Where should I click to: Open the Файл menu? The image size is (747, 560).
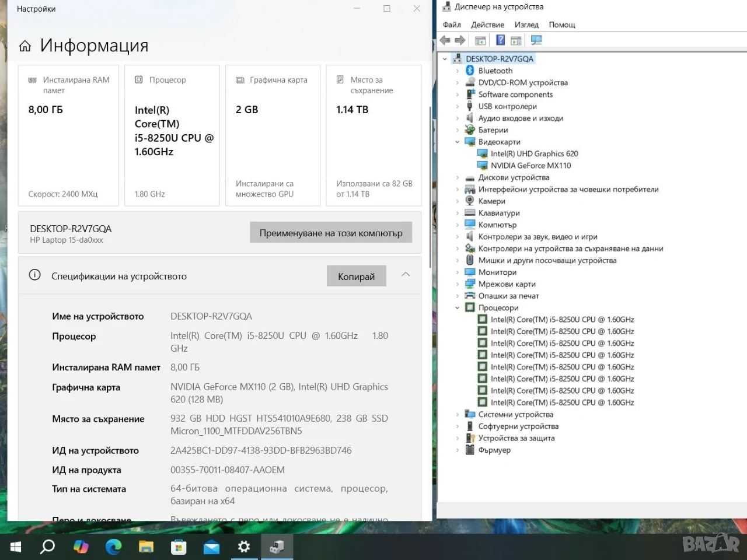tap(452, 24)
